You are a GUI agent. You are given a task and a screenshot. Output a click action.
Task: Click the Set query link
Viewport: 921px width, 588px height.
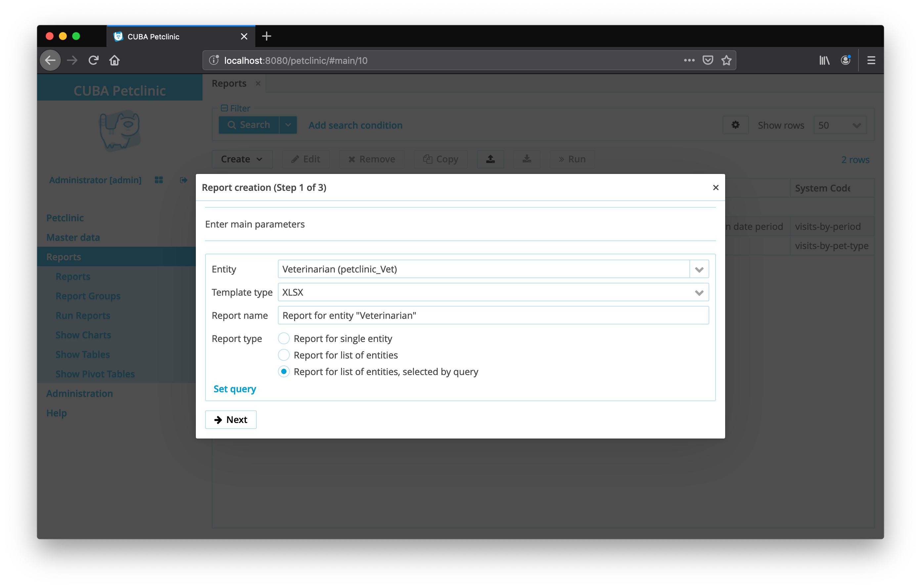235,389
